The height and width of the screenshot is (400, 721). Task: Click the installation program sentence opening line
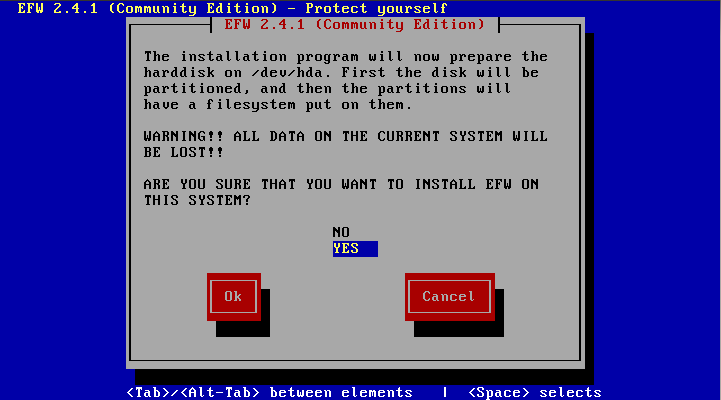click(345, 57)
